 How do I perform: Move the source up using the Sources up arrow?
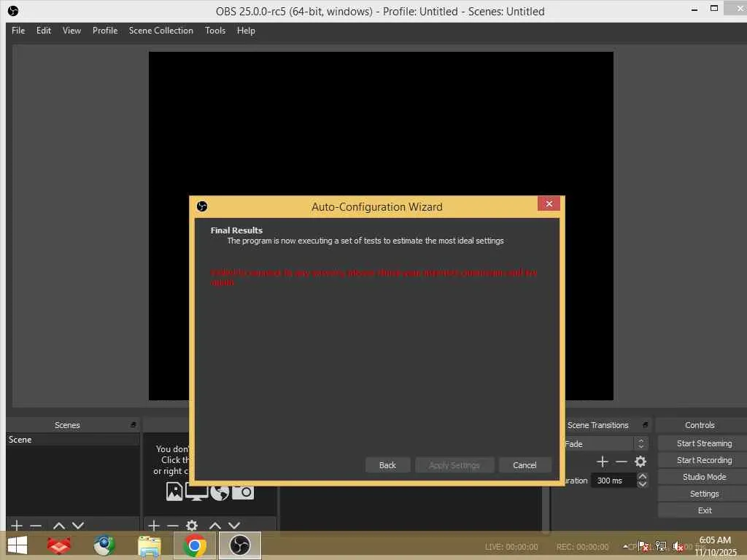click(215, 526)
